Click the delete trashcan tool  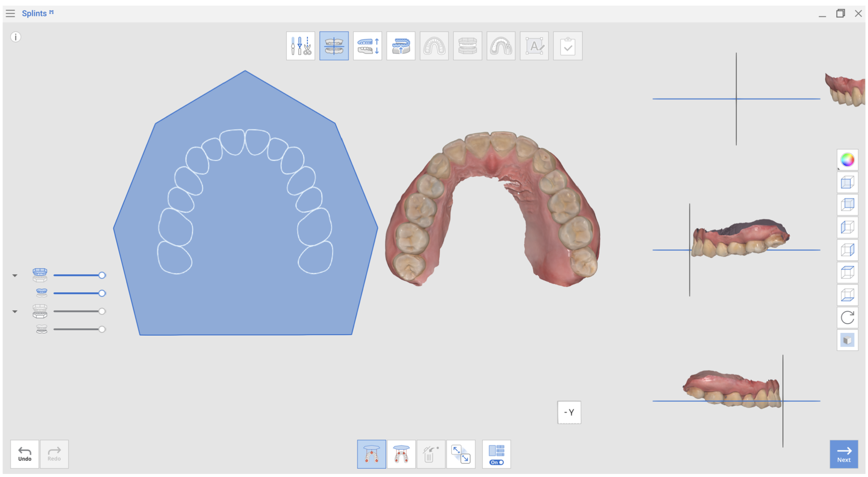(x=431, y=454)
